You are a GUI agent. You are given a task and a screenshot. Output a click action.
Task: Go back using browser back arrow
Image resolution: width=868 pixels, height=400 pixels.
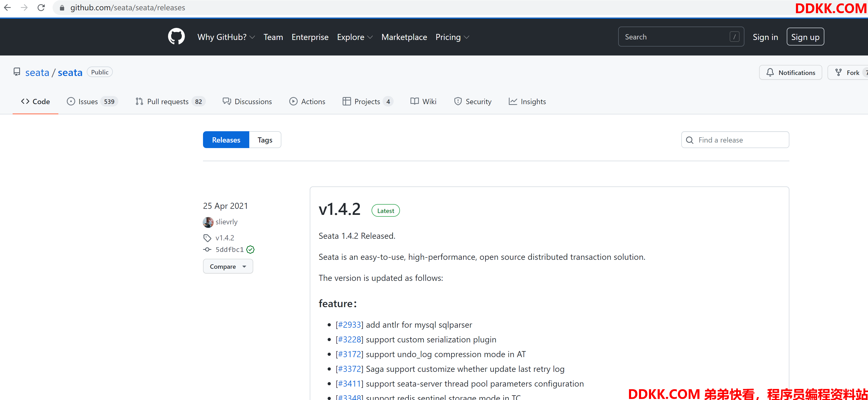click(x=7, y=7)
